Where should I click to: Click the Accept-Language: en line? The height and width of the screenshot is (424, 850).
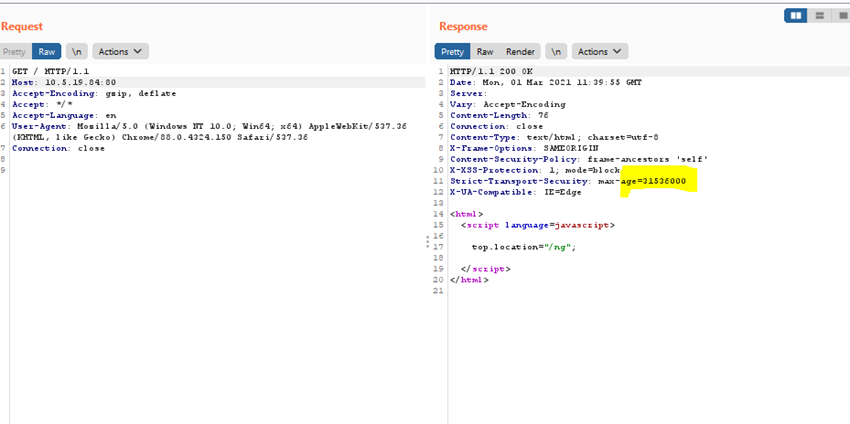point(64,115)
